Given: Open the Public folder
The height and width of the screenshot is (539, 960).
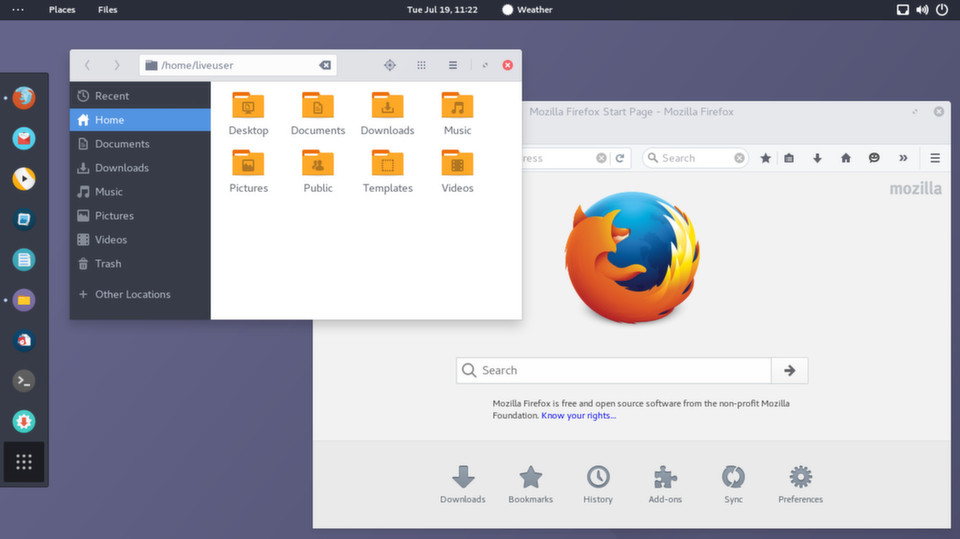Looking at the screenshot, I should click(x=318, y=172).
